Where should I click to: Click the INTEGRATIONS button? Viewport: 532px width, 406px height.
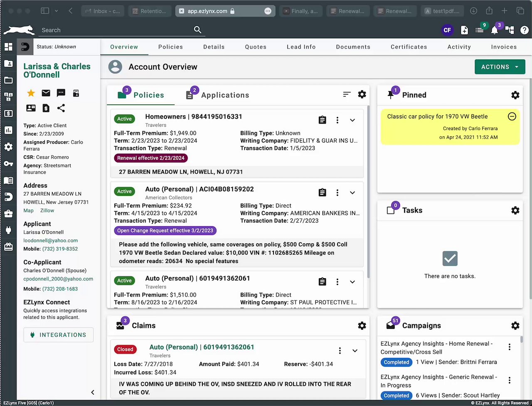[58, 335]
